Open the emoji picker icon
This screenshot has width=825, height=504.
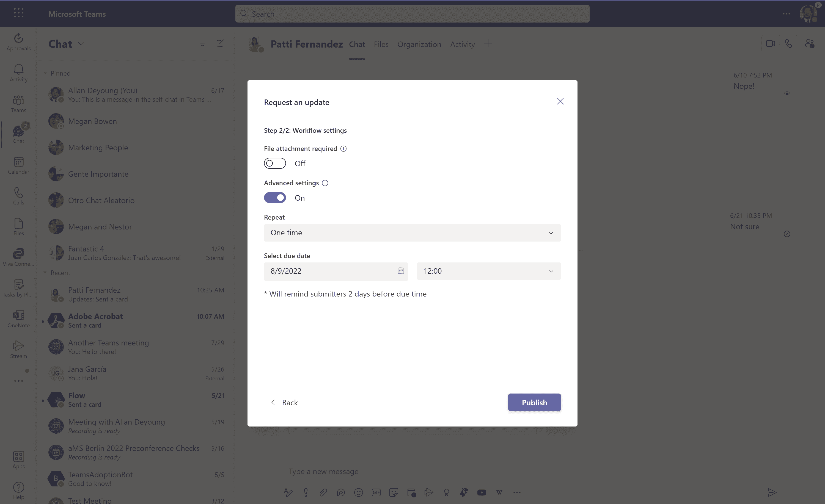point(358,492)
